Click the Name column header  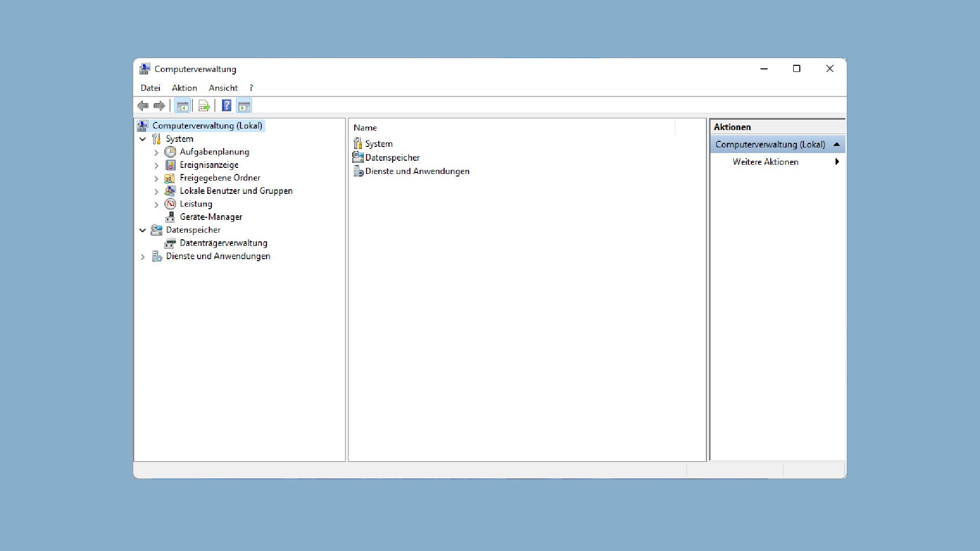(x=365, y=128)
